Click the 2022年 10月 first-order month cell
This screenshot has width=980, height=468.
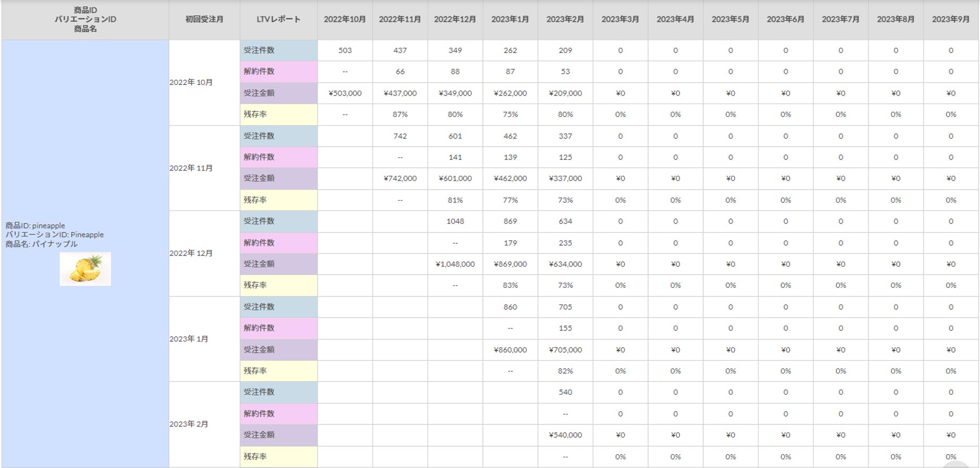(x=204, y=83)
